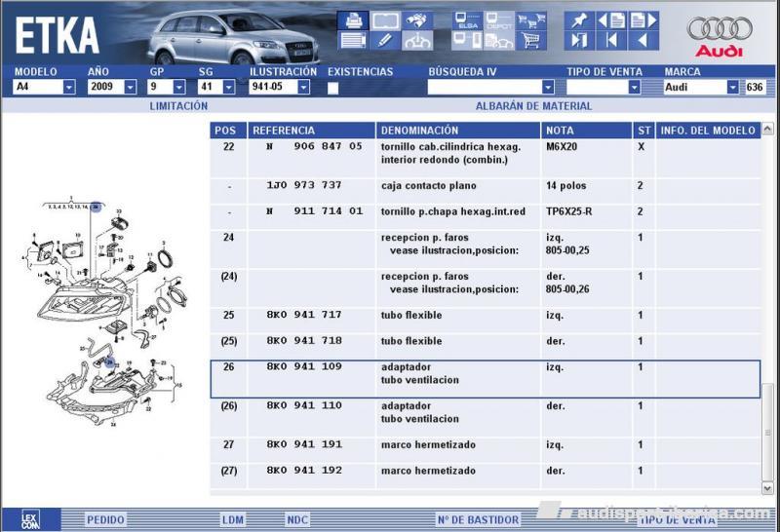Toggle the EXISTENCIAS checkbox

[332, 88]
